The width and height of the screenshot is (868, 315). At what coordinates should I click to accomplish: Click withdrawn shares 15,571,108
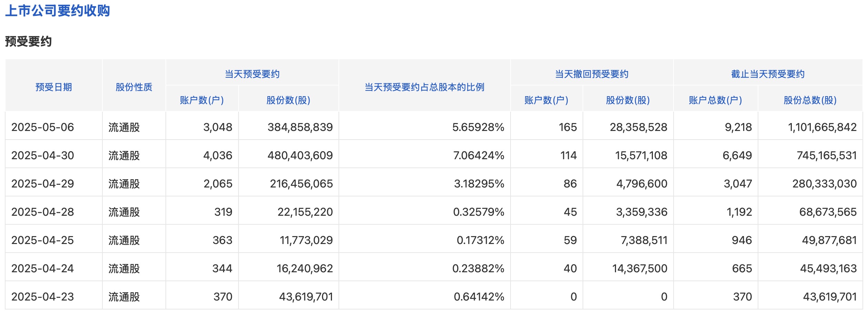(642, 155)
